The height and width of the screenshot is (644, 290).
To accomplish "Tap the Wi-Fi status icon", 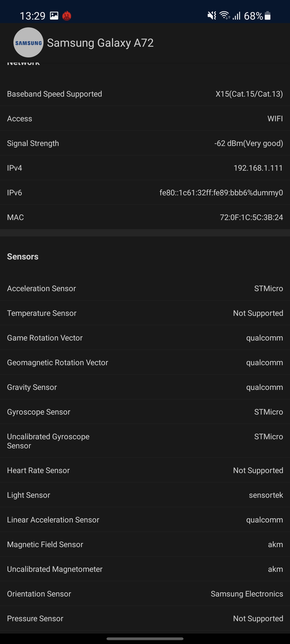I will pyautogui.click(x=224, y=16).
